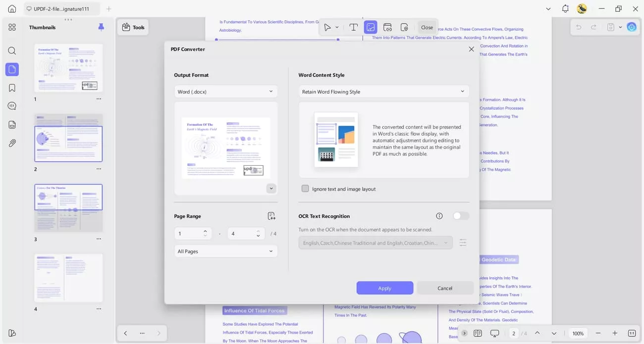Open the Output Format dropdown

tap(225, 91)
